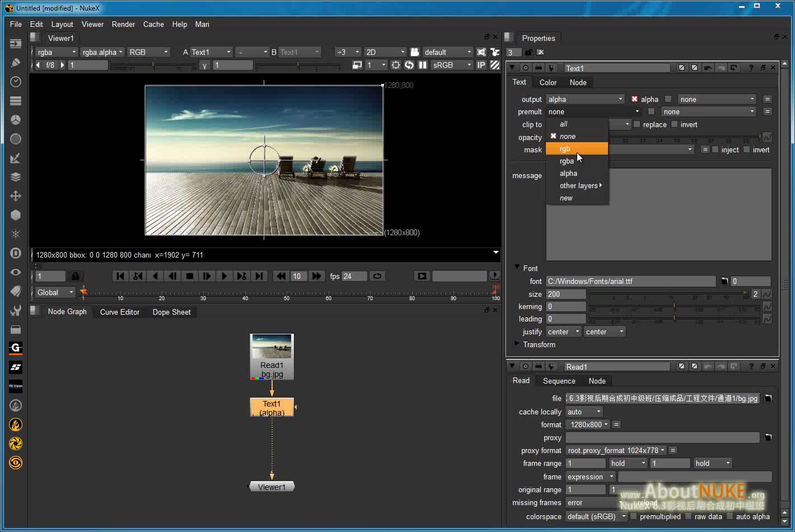
Task: Adjust the kerning slider
Action: (675, 306)
